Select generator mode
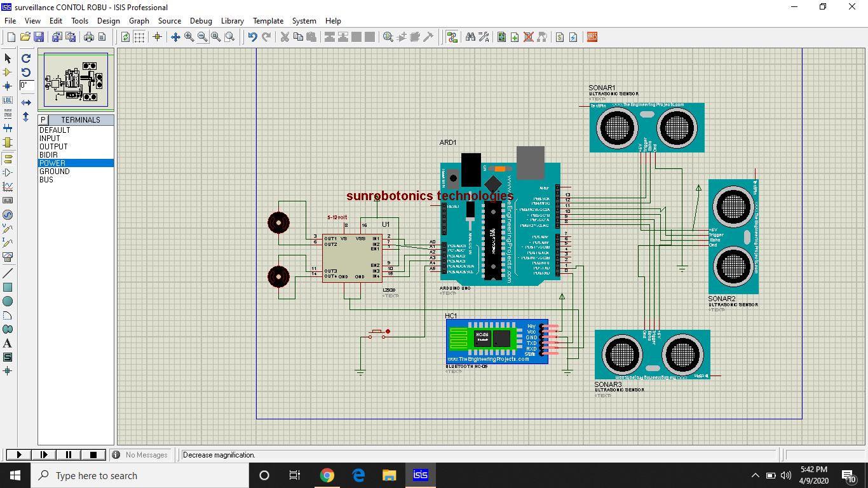The image size is (868, 488). tap(8, 214)
